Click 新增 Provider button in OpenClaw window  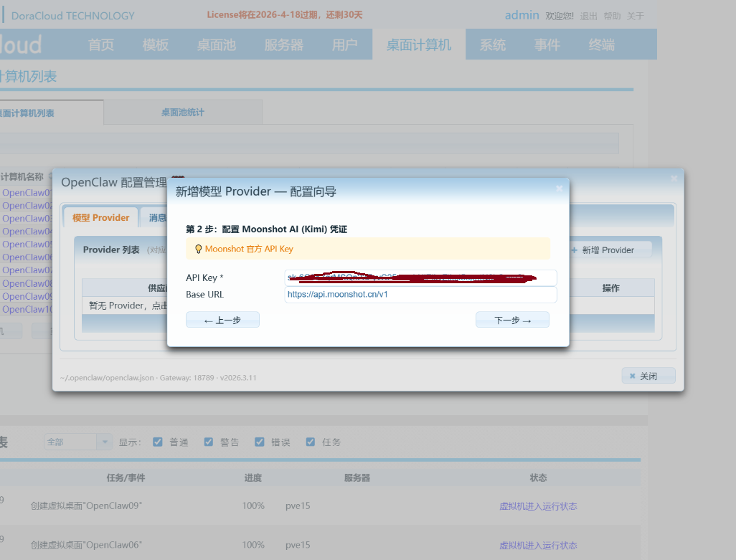click(610, 250)
